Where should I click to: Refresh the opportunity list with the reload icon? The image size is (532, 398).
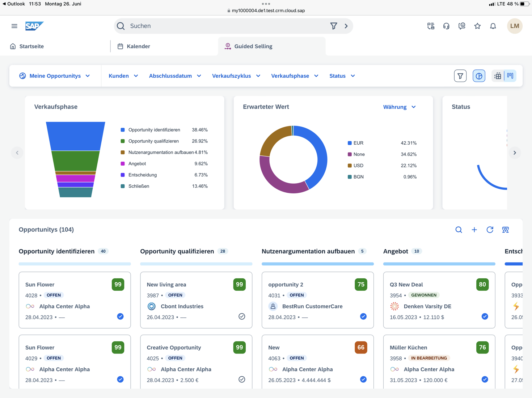490,230
